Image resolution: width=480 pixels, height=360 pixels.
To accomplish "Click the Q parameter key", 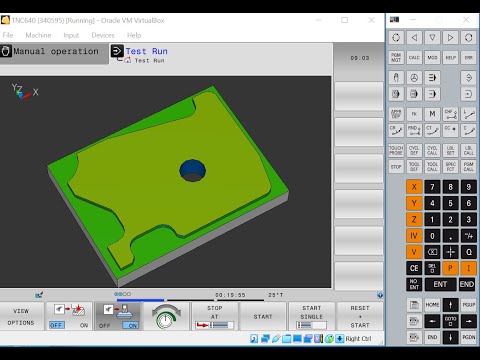I will (x=468, y=252).
